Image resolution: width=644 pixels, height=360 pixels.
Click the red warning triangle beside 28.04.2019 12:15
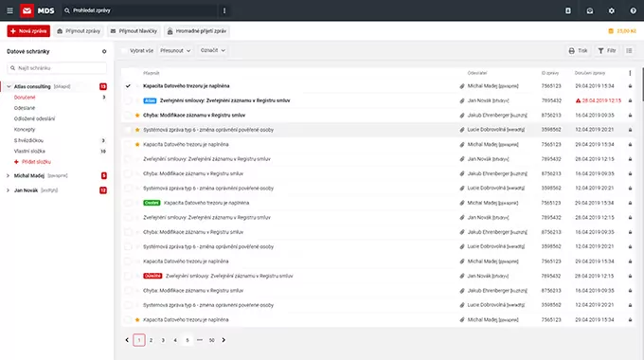[578, 100]
